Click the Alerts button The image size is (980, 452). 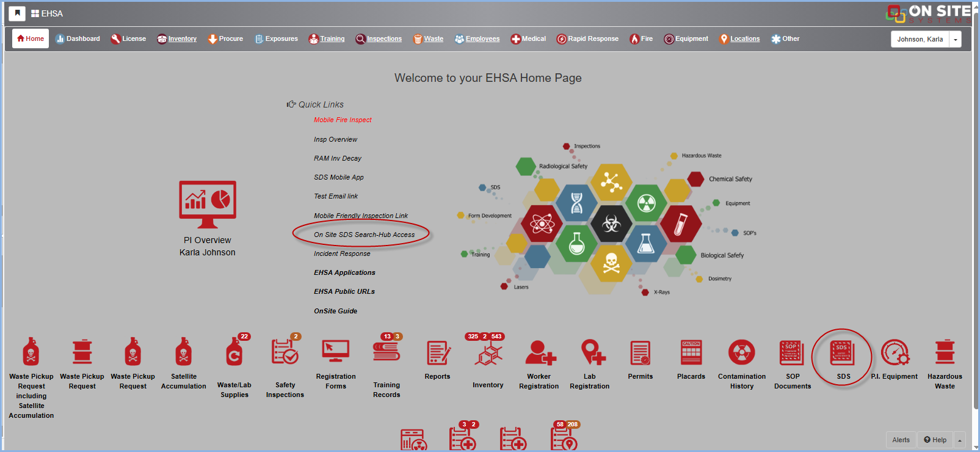pos(901,440)
